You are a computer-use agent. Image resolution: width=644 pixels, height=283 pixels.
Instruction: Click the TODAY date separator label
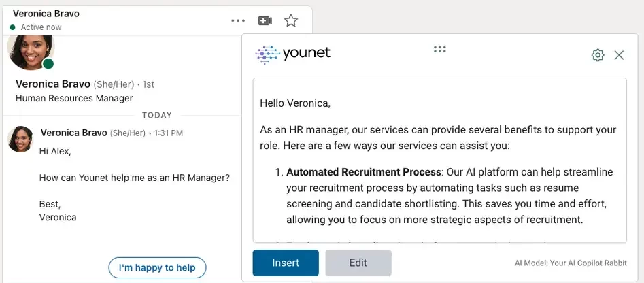coord(157,116)
